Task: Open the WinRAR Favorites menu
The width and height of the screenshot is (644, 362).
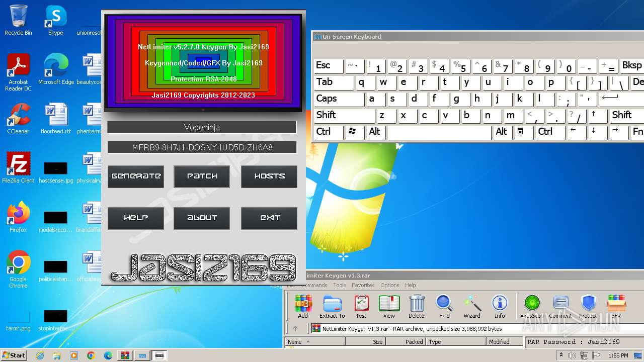Action: click(x=363, y=285)
